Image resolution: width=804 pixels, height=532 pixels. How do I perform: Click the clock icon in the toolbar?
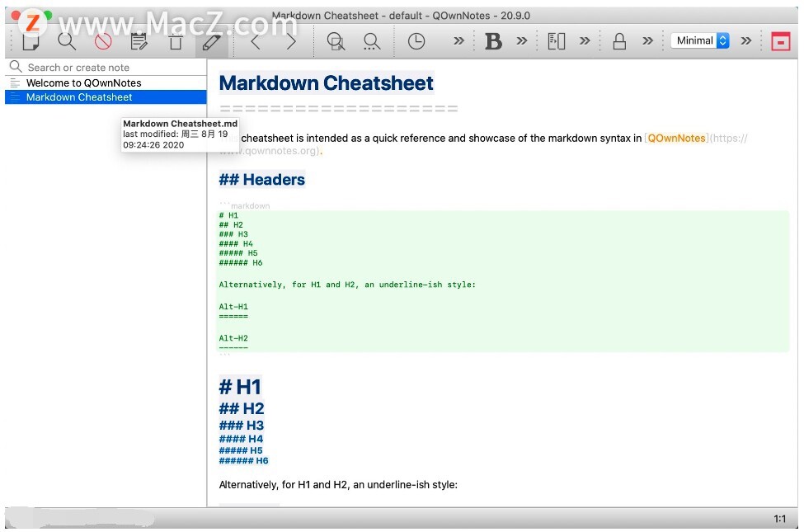(x=416, y=41)
